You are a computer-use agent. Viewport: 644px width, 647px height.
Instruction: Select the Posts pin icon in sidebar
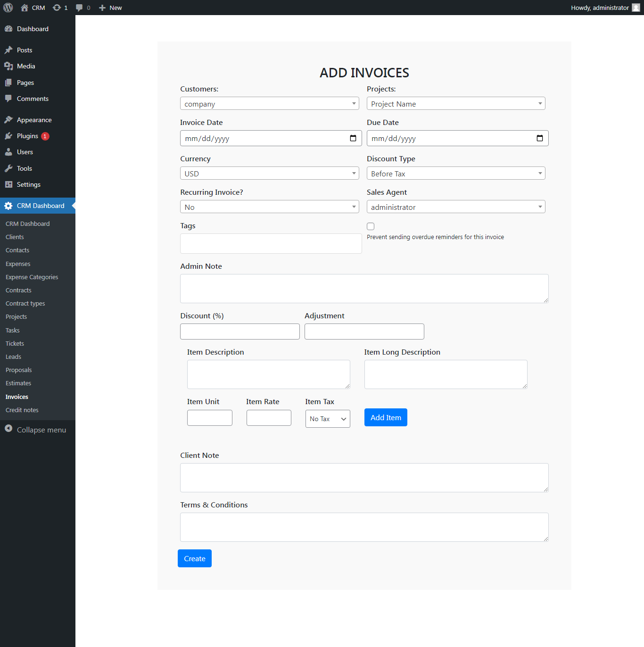[9, 50]
